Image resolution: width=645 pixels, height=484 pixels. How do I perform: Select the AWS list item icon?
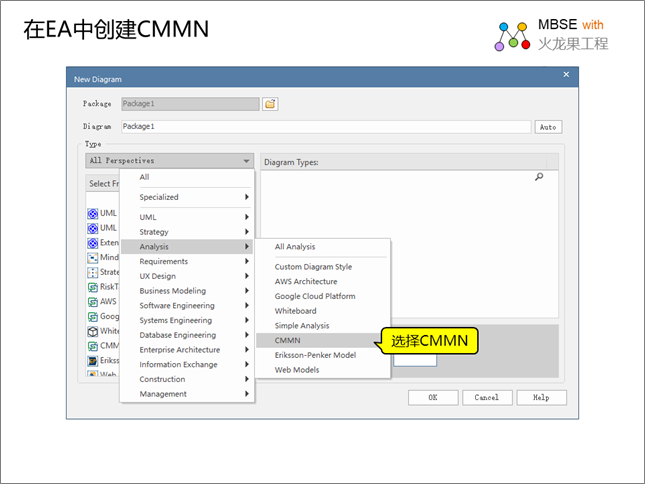93,302
